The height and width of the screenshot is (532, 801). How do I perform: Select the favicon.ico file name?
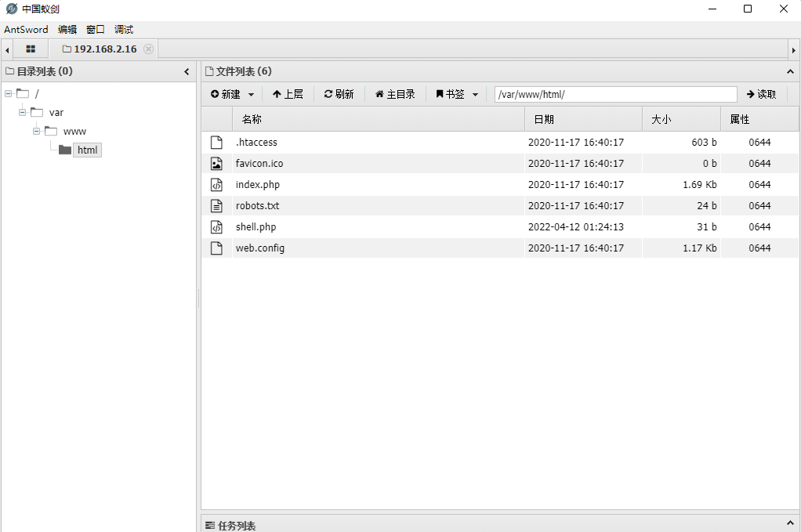[x=259, y=164]
